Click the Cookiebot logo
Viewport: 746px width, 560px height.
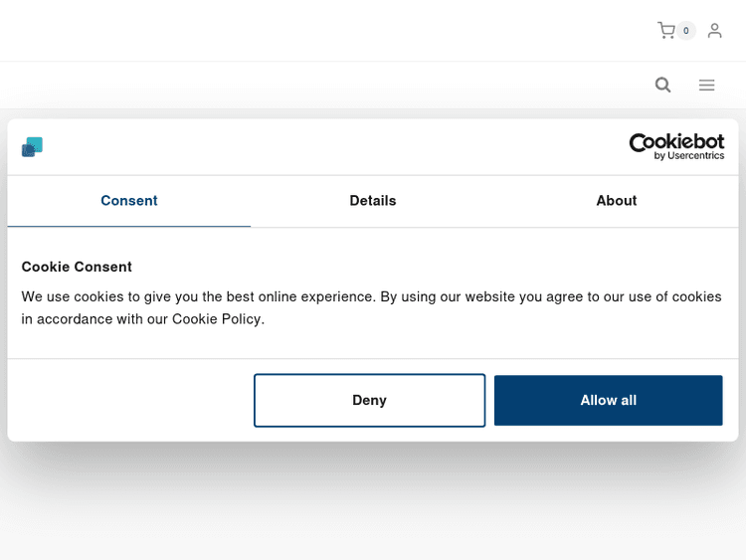pyautogui.click(x=676, y=142)
